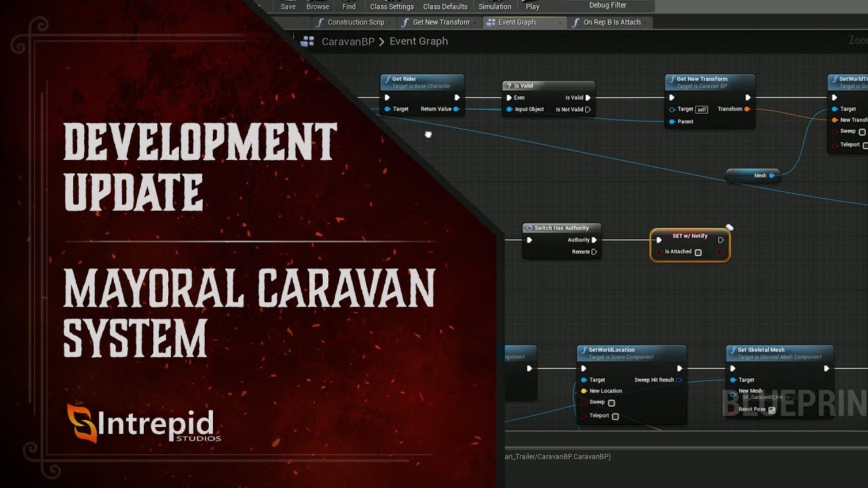Click the graph grid icon beside CaravanBP breadcrumb

(x=308, y=41)
